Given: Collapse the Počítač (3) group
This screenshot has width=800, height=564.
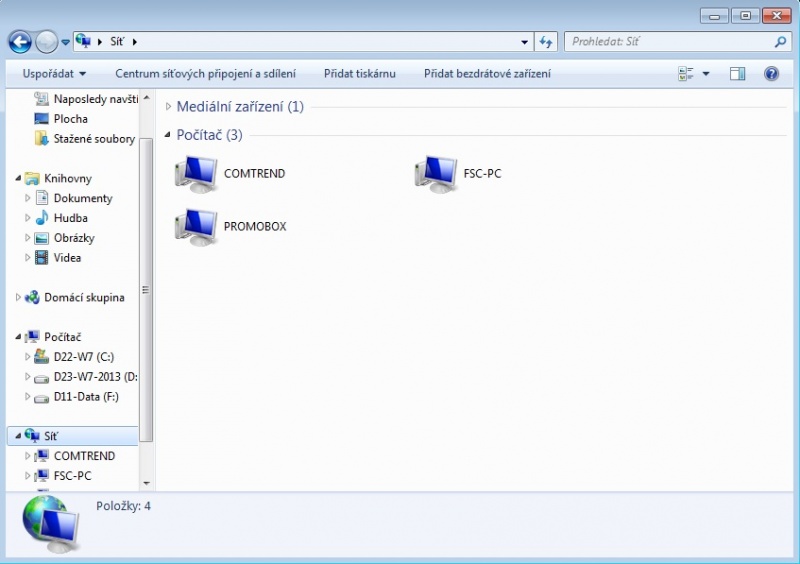Looking at the screenshot, I should coord(167,135).
